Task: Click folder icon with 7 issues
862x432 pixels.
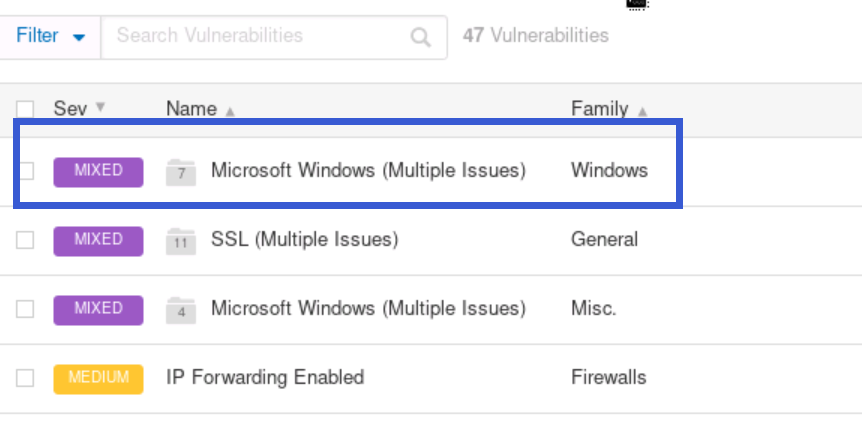Action: [x=181, y=171]
